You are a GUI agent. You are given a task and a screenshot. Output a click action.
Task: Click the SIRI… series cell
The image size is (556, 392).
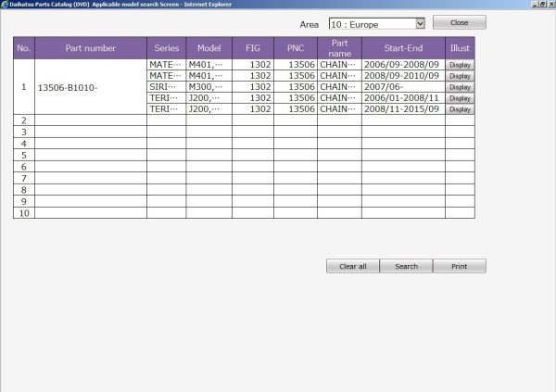(166, 87)
